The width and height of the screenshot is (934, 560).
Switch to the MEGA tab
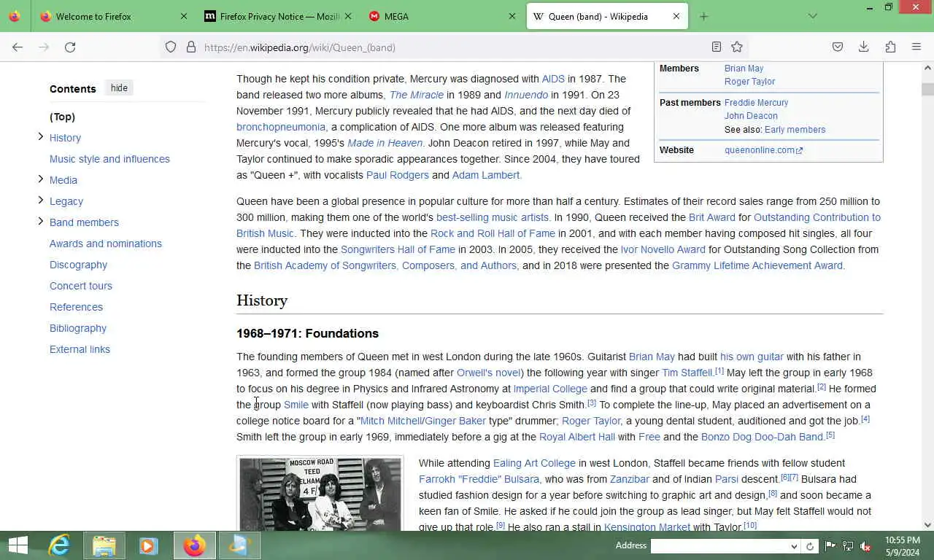pos(442,16)
